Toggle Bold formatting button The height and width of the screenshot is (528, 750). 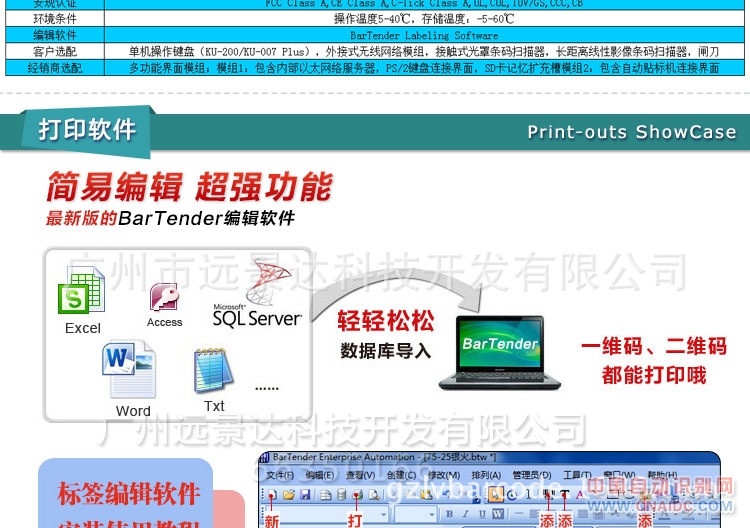tap(449, 514)
